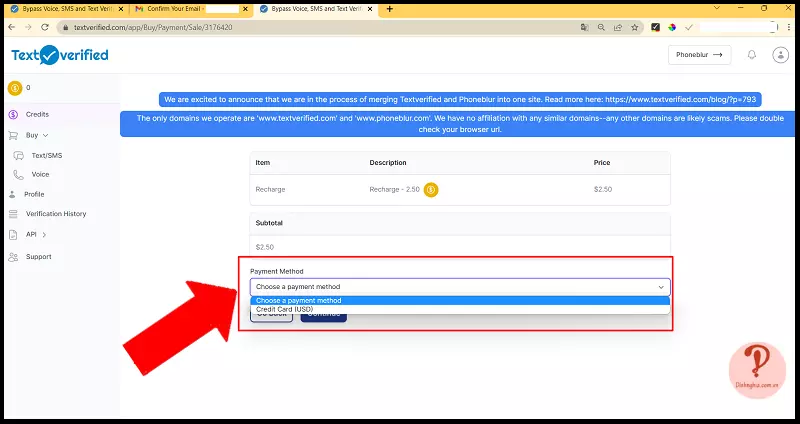Open Text/SMS in the sidebar

tap(47, 156)
